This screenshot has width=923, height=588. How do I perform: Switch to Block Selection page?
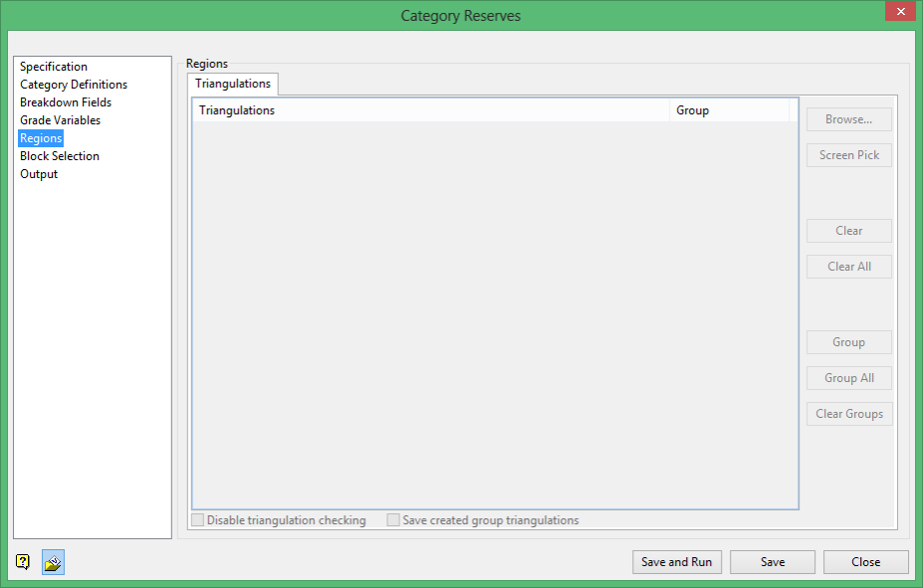(60, 156)
